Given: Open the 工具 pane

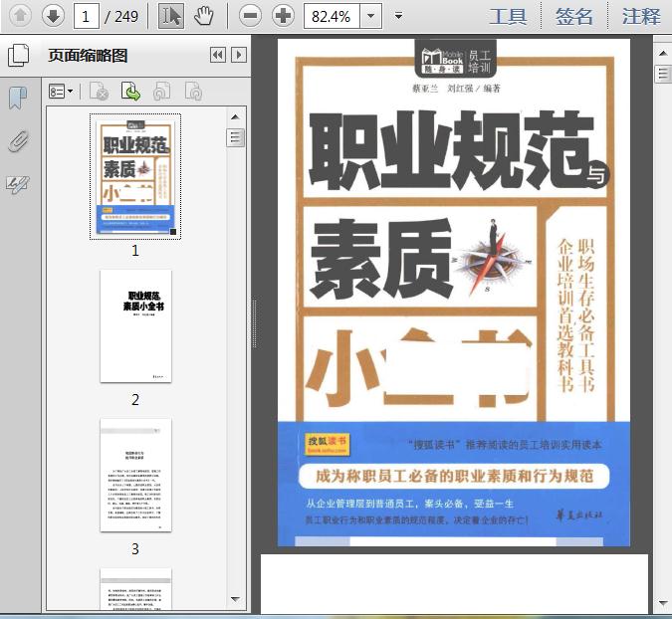Looking at the screenshot, I should coord(508,17).
